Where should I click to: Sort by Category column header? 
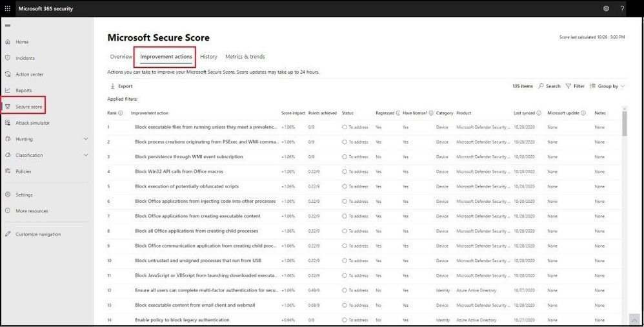pos(445,112)
